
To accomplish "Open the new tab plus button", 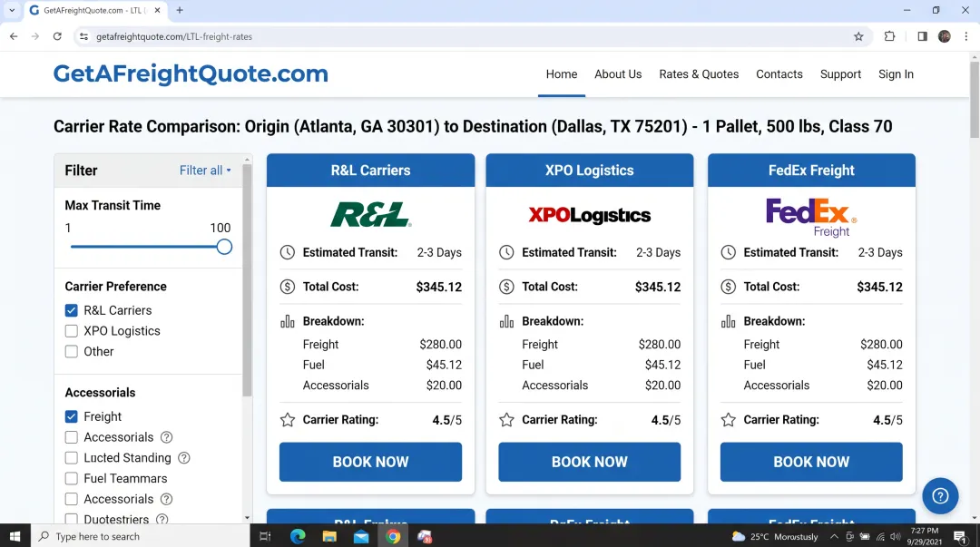I will [180, 10].
